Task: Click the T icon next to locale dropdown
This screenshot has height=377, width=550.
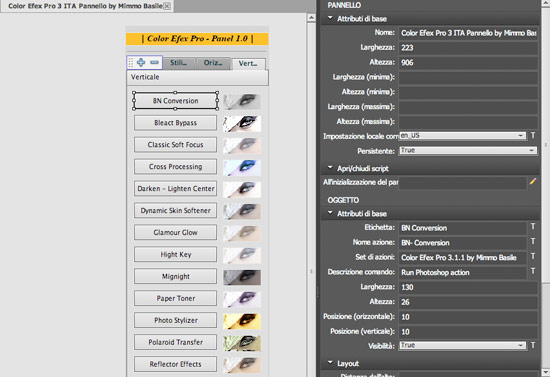Action: pos(533,135)
